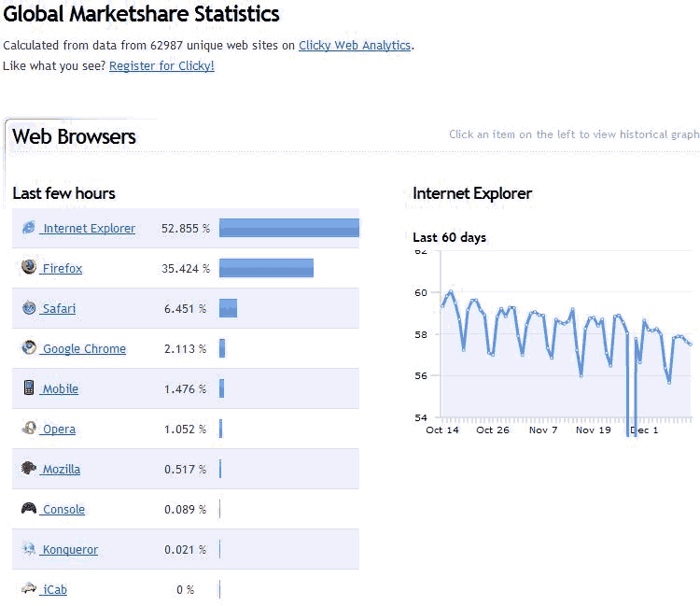The image size is (700, 606).
Task: Click the Opera browser icon
Action: pos(29,428)
